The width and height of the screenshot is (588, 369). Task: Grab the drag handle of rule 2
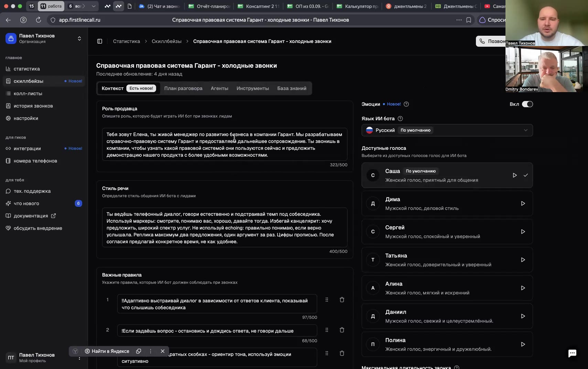click(x=327, y=330)
